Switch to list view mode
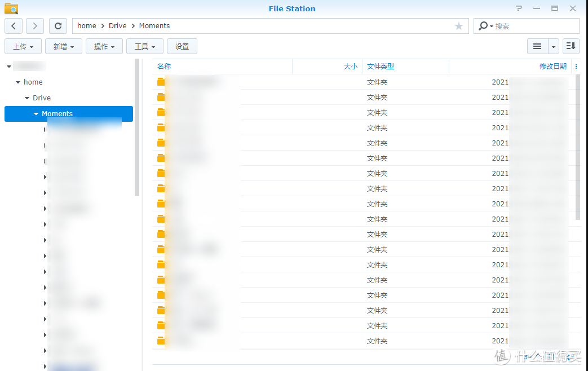This screenshot has width=588, height=371. pos(537,46)
